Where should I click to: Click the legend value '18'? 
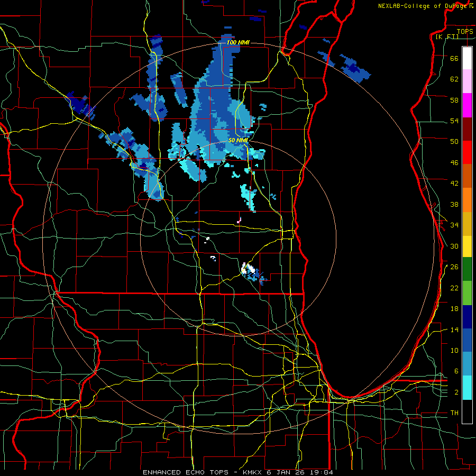[454, 309]
